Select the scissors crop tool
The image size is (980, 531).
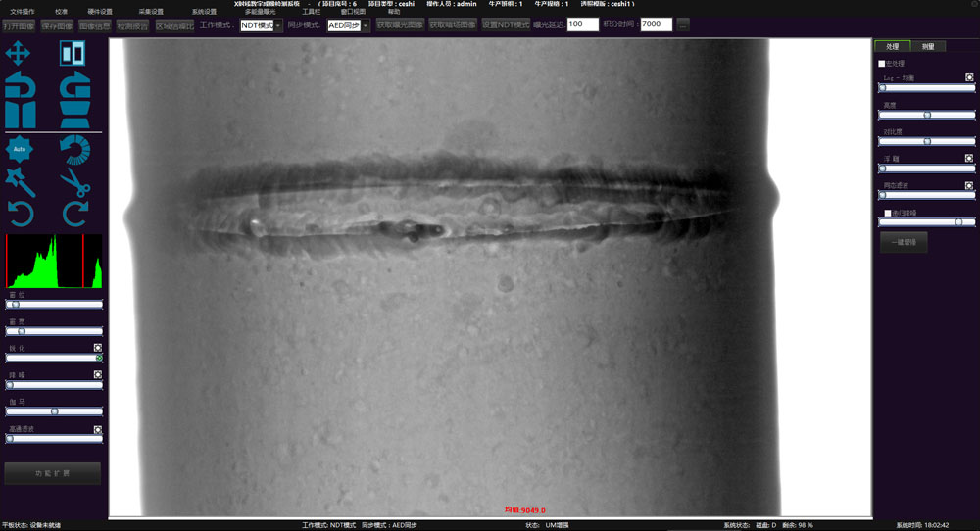coord(74,181)
